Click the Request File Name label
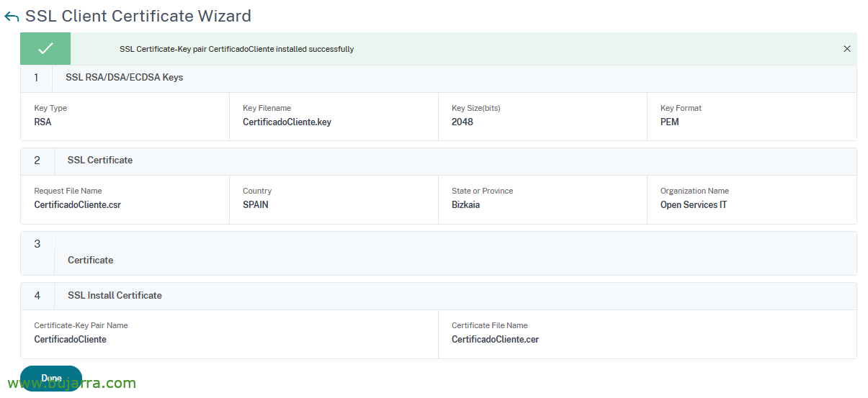 pos(68,191)
